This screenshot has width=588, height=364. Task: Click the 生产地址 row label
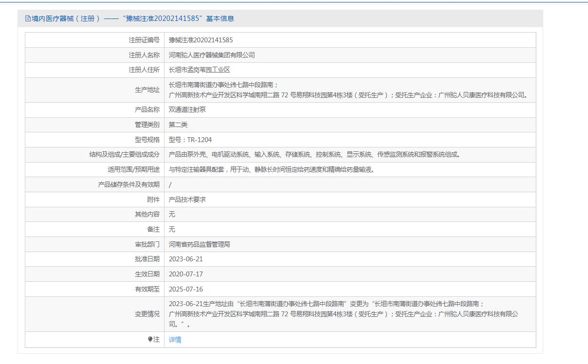[147, 90]
